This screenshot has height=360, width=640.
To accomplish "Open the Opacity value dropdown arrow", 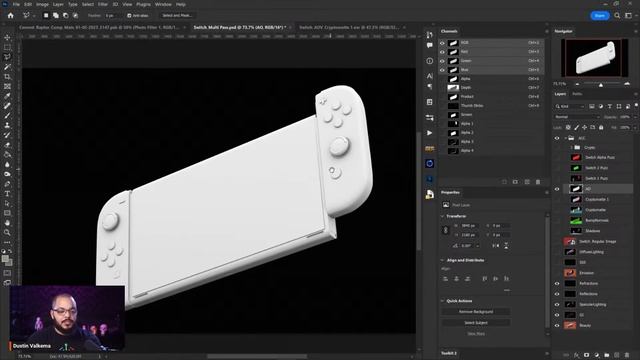I will pos(635,117).
